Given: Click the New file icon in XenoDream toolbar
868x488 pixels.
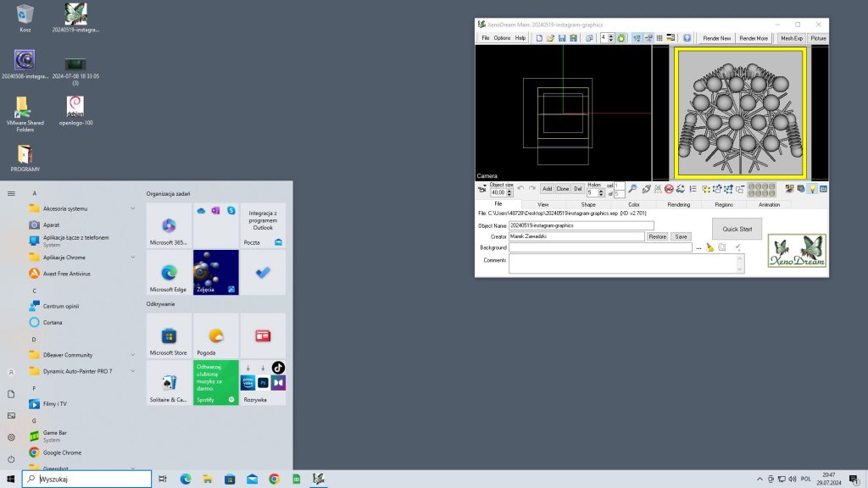Looking at the screenshot, I should coord(538,38).
